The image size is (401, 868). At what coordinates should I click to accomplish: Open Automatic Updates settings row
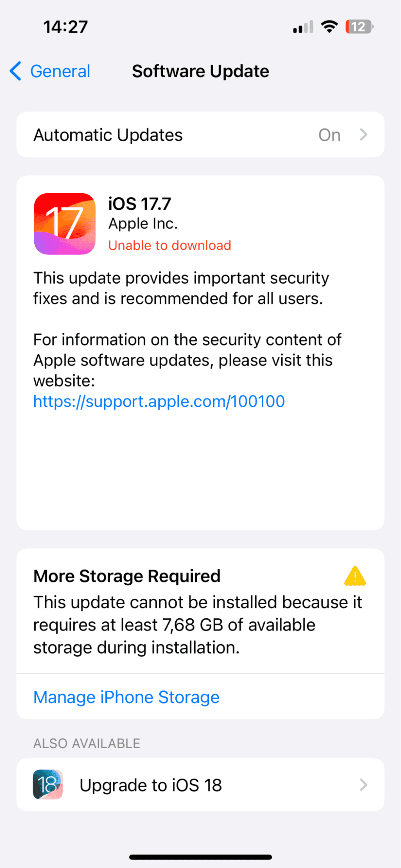[200, 135]
